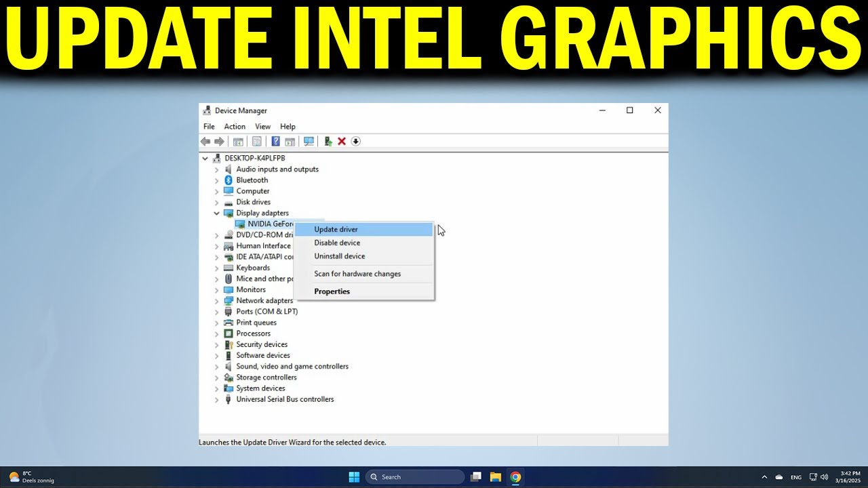This screenshot has width=868, height=488.
Task: Select the Print queues tree item
Action: (256, 323)
